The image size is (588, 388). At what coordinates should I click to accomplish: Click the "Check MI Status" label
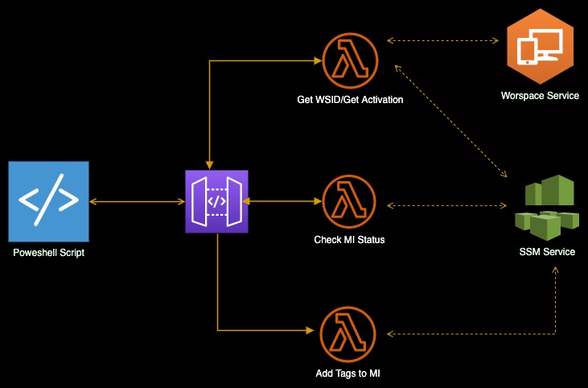(349, 240)
